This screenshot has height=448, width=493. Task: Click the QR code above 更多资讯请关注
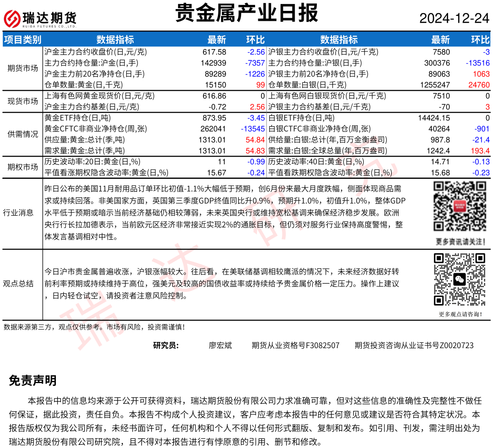pos(459,207)
